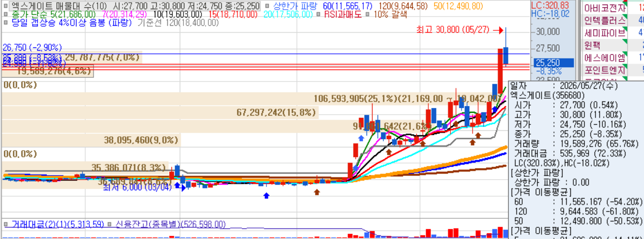Select the RSI과매도 label
This screenshot has height=239, width=644.
click(x=343, y=14)
